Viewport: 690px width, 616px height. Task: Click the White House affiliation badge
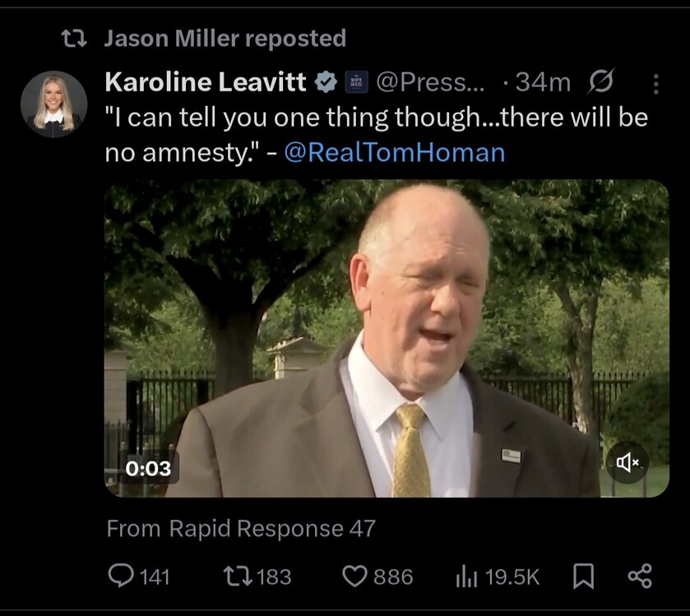(356, 82)
